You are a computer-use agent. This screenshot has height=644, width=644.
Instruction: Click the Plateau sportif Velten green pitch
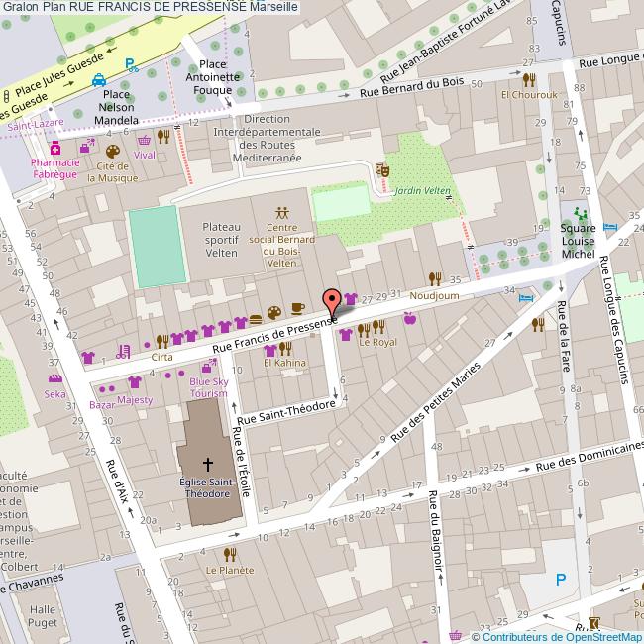(157, 245)
